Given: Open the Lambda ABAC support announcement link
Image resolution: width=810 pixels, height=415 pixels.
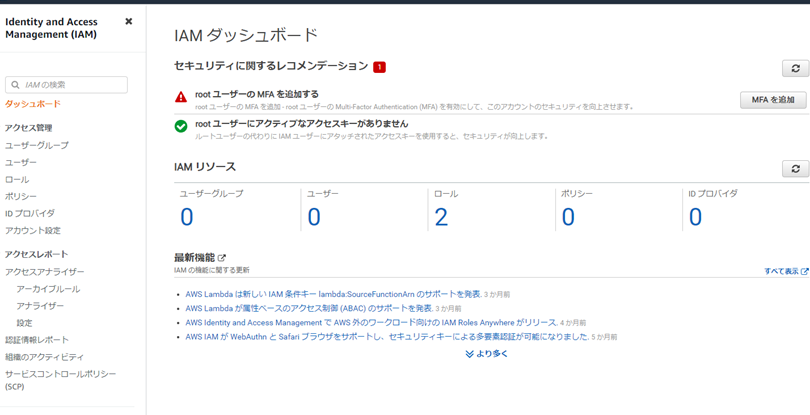Looking at the screenshot, I should point(308,309).
